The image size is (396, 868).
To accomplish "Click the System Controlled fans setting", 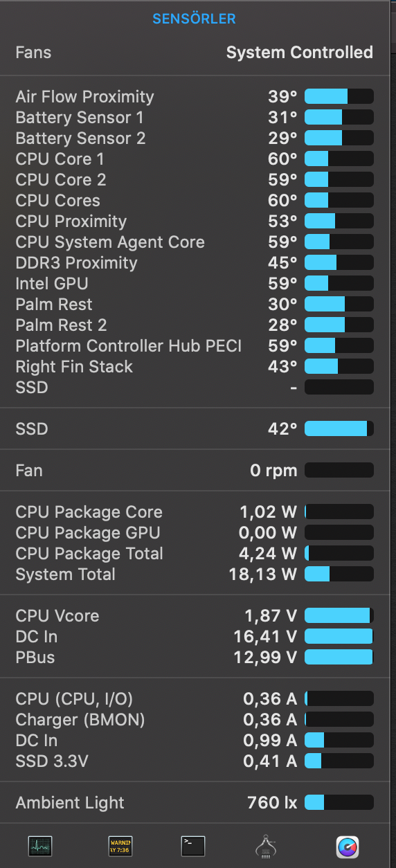I will point(300,53).
